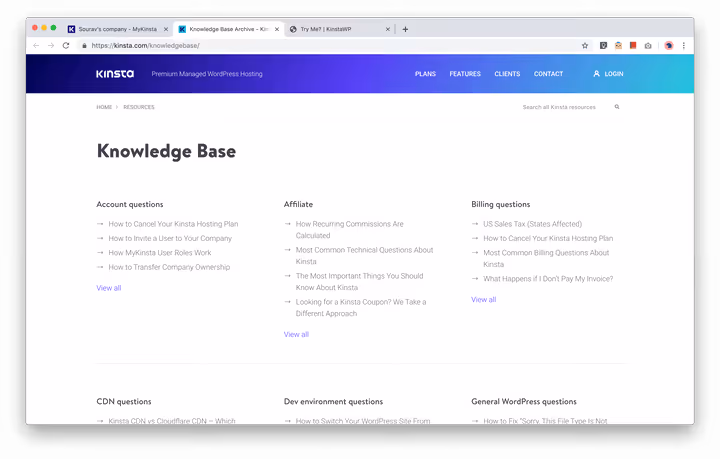This screenshot has height=459, width=720.
Task: Open a new tab with the plus button
Action: pyautogui.click(x=405, y=29)
